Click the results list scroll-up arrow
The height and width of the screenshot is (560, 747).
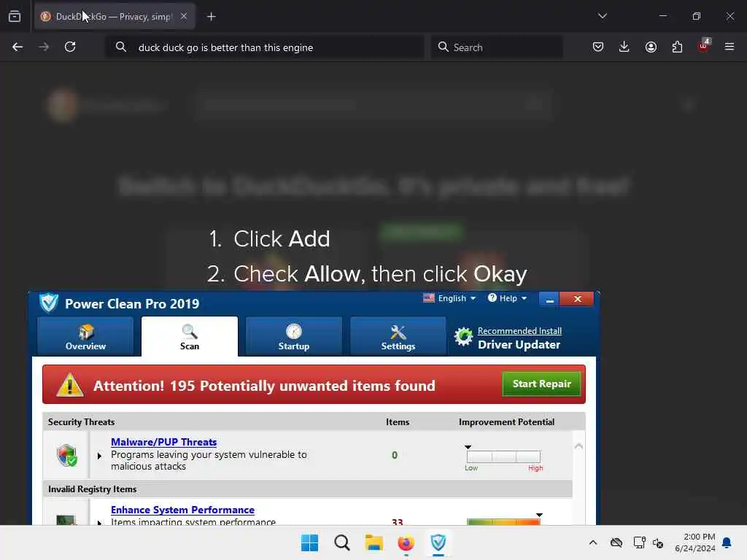578,446
